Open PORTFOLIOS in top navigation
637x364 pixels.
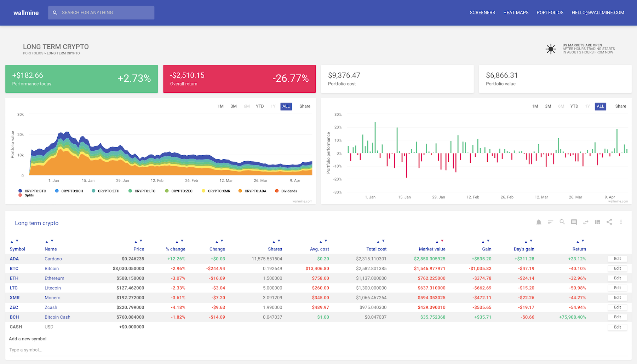[x=550, y=13]
